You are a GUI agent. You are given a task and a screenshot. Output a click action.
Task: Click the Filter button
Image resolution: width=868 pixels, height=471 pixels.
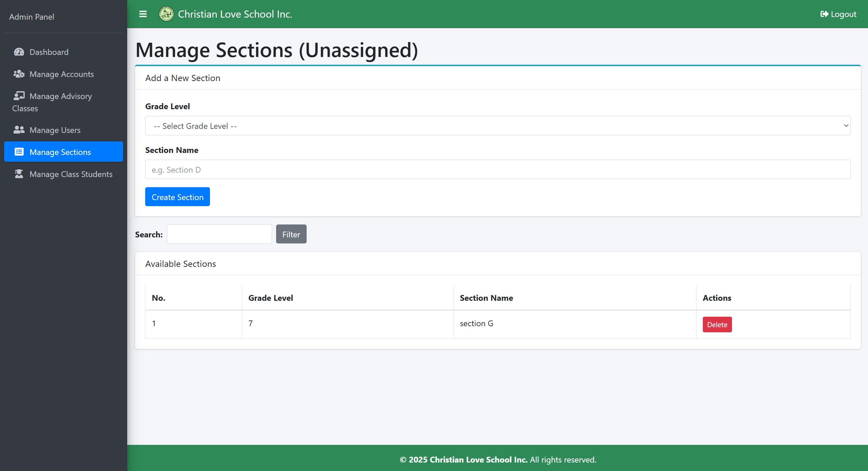coord(291,234)
